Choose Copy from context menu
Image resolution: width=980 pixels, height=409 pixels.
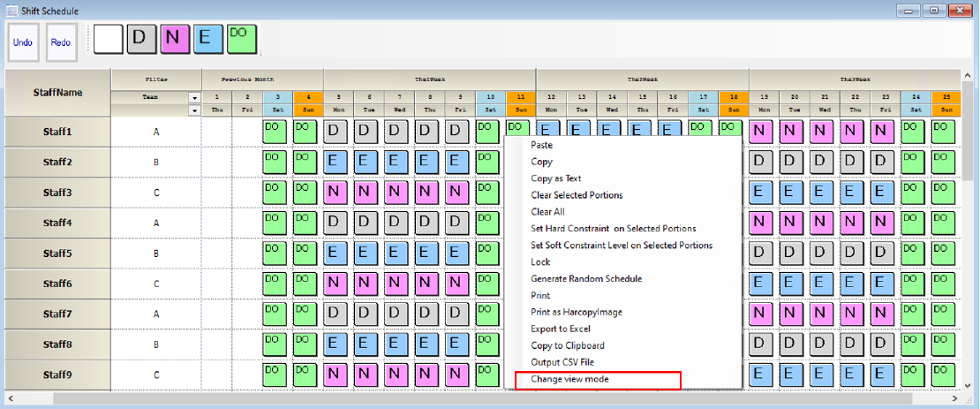point(541,162)
